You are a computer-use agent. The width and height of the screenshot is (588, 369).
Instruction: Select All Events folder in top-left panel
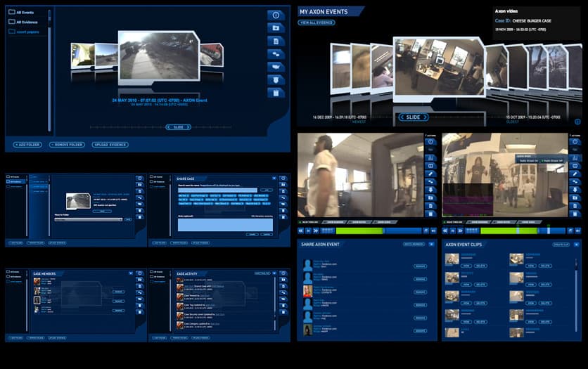coord(21,13)
